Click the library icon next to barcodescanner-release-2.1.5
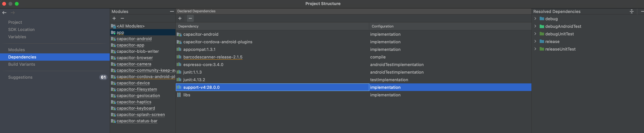The height and width of the screenshot is (133, 644). (x=179, y=57)
